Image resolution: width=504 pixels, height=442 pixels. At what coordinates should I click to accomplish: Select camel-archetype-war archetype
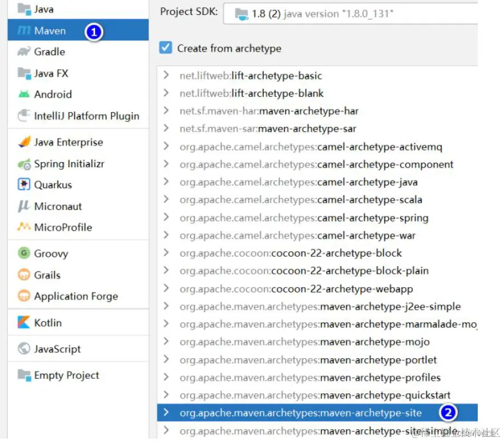click(x=317, y=235)
